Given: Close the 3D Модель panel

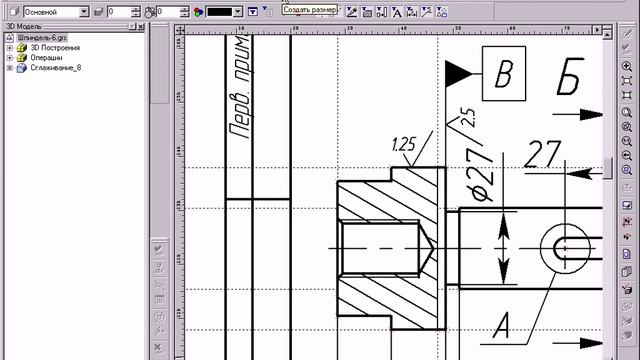Looking at the screenshot, I should [x=141, y=27].
